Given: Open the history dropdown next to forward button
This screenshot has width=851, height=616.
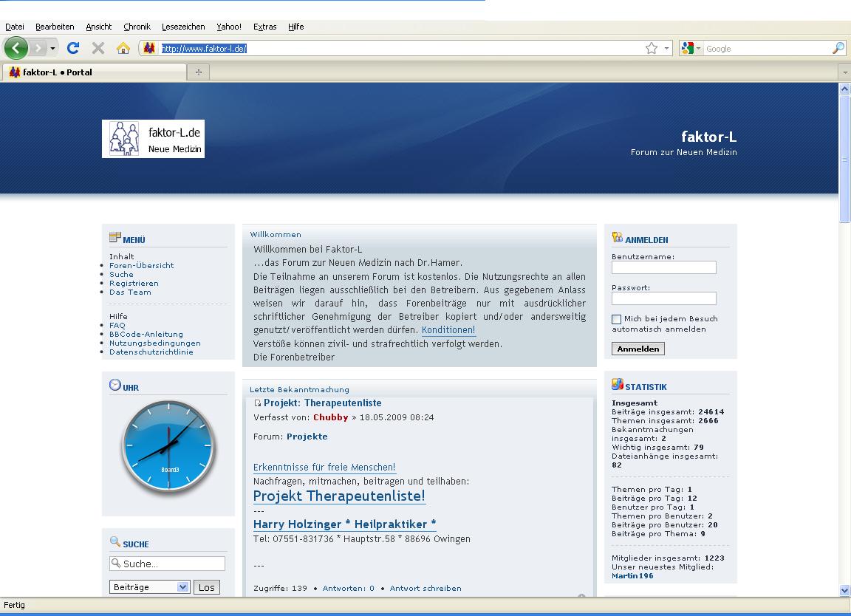Looking at the screenshot, I should point(52,48).
